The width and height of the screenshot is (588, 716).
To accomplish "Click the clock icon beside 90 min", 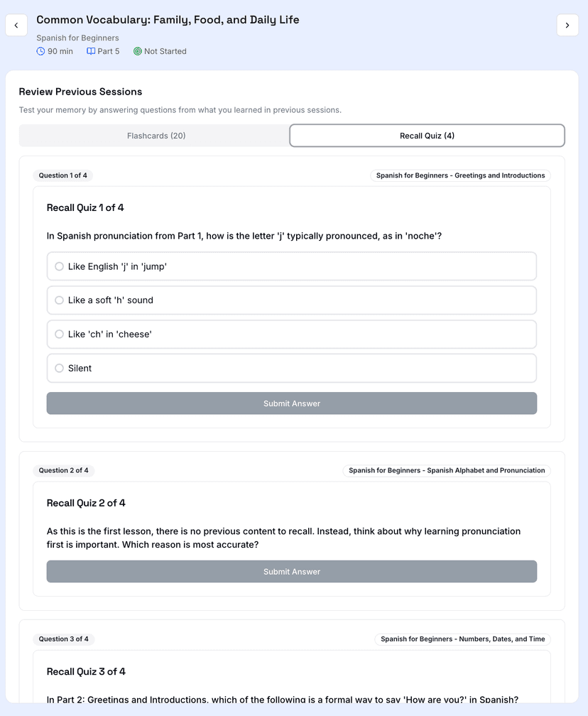I will coord(41,51).
